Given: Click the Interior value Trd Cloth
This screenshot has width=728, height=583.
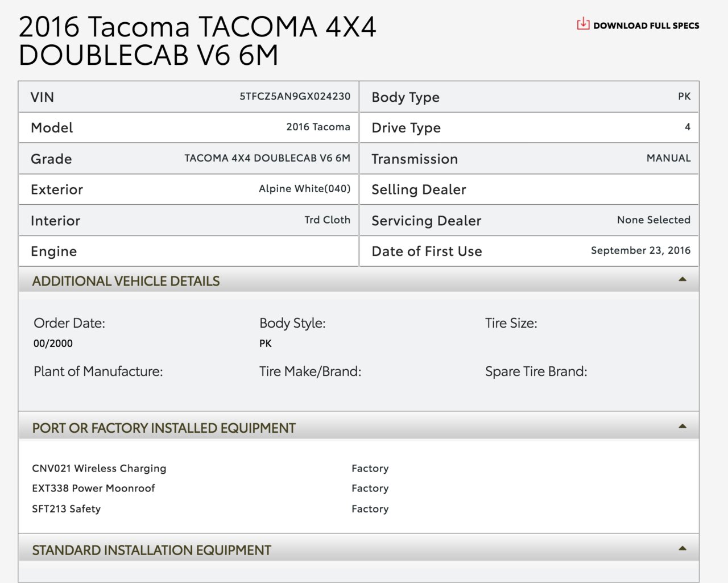Looking at the screenshot, I should click(327, 220).
